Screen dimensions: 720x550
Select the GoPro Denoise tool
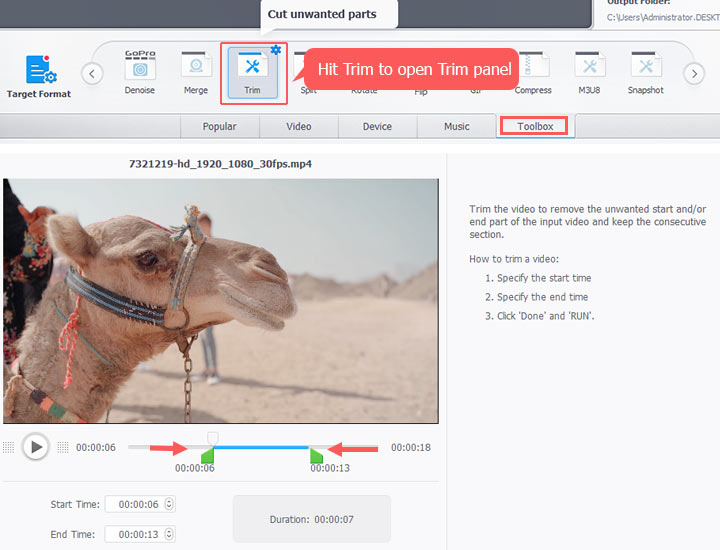click(x=140, y=73)
